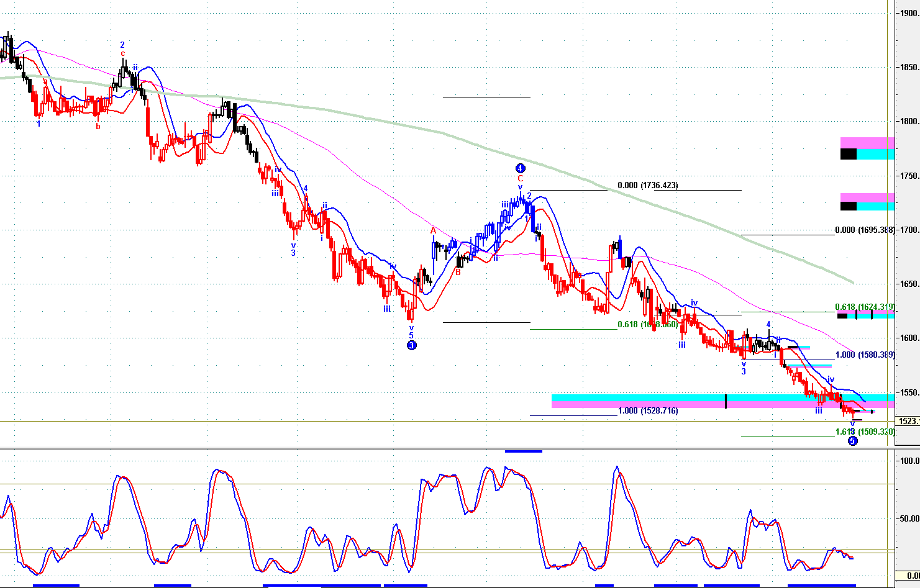
Task: Click the '1.000 (1528.716)' Fibonacci label
Action: tap(648, 410)
